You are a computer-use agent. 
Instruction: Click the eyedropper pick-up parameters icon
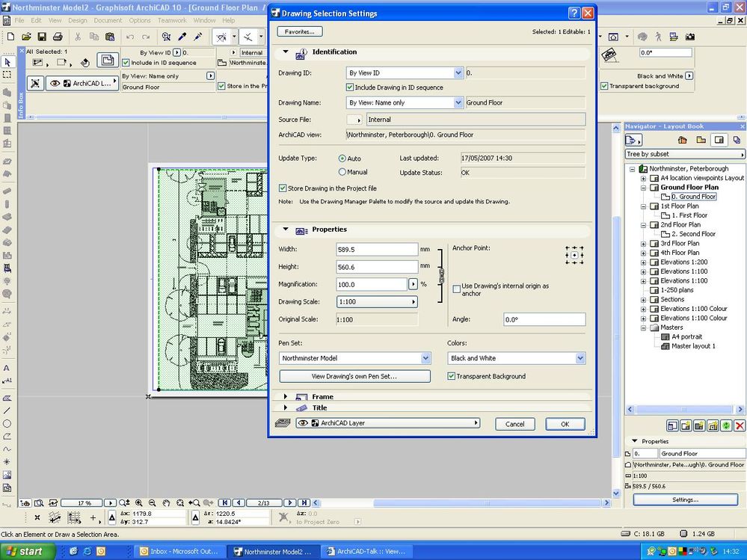(x=182, y=37)
